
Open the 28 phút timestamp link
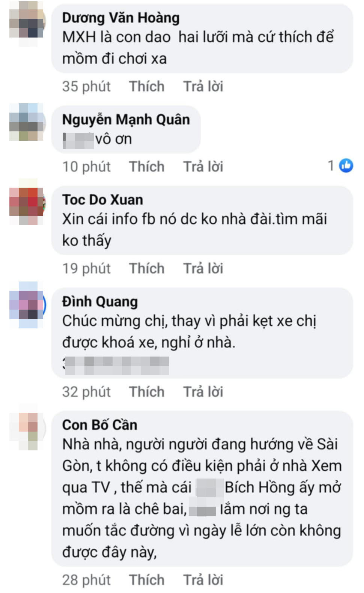coord(86,579)
